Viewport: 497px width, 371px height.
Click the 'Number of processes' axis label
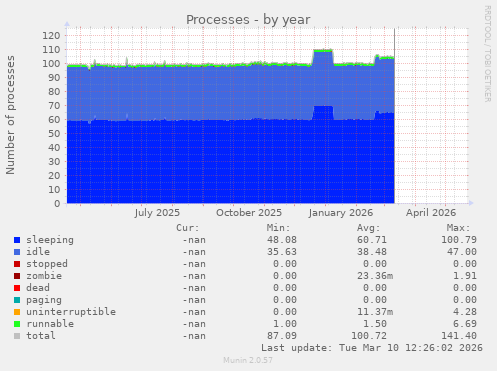click(10, 115)
